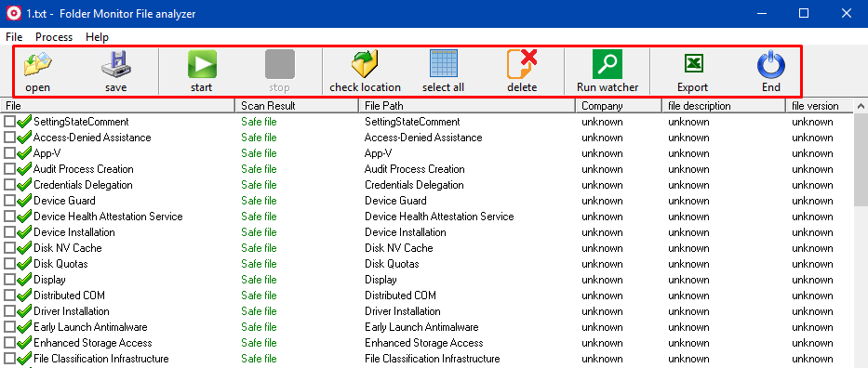
Task: Sort by Scan Result column header
Action: click(x=298, y=106)
